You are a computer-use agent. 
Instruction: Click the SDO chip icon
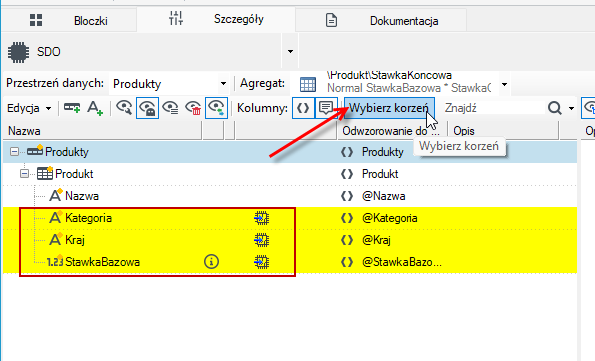pos(18,52)
